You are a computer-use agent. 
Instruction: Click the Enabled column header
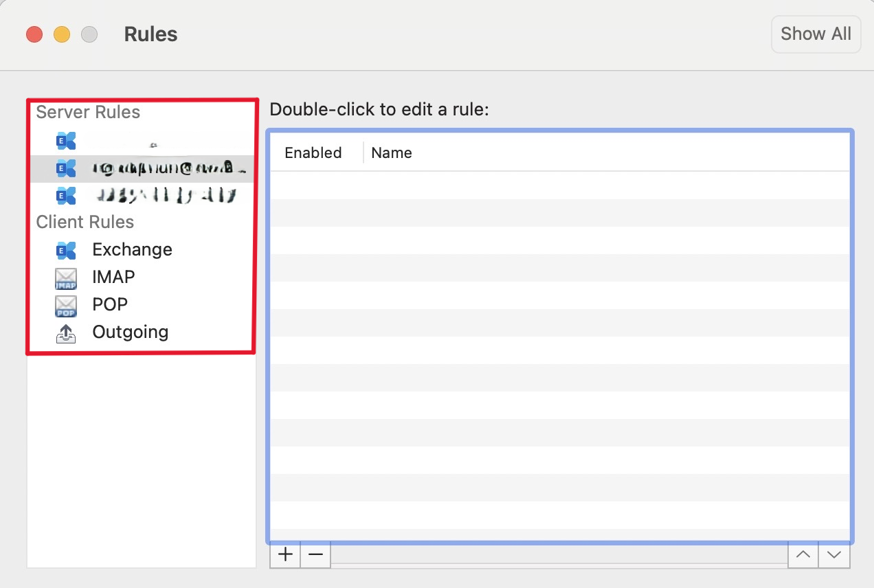[313, 152]
